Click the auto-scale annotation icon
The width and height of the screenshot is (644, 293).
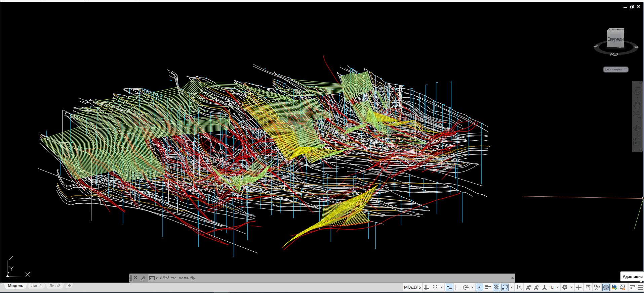536,287
